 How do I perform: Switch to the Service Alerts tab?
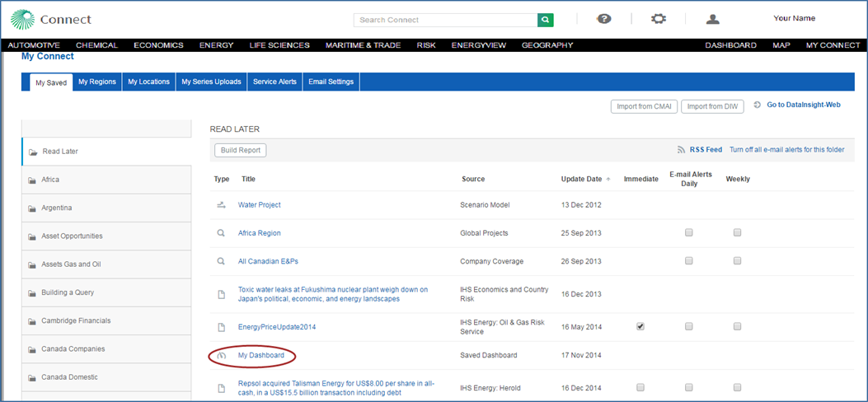(274, 82)
